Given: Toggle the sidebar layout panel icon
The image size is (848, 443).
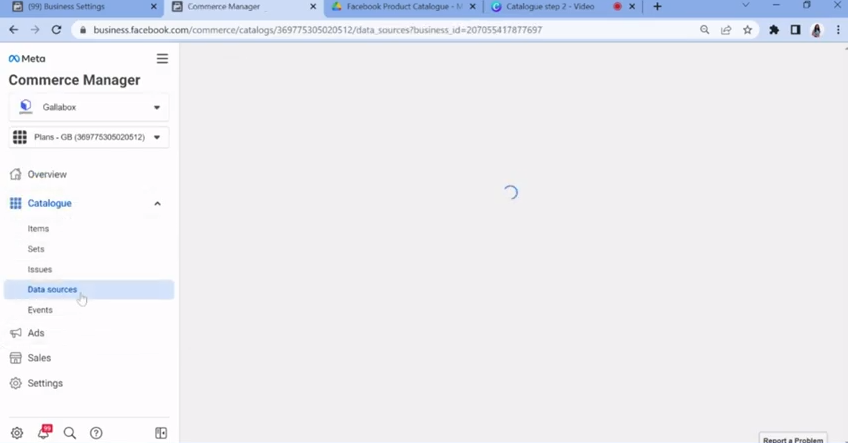Looking at the screenshot, I should pyautogui.click(x=161, y=433).
